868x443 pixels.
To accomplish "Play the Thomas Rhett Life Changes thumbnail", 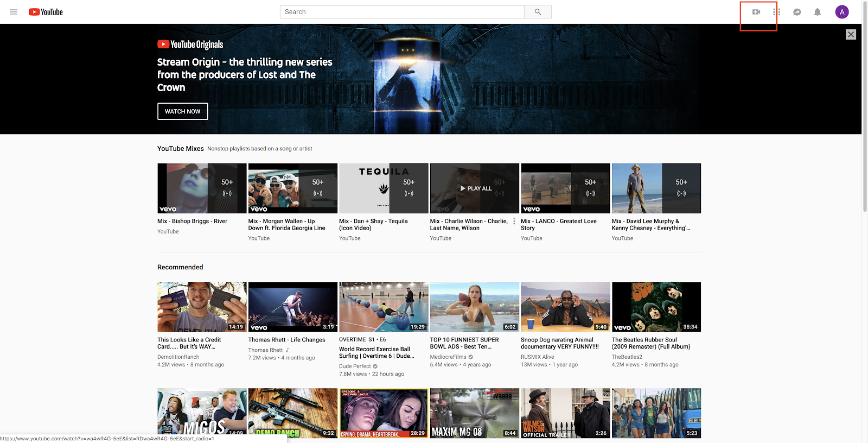I will [293, 307].
